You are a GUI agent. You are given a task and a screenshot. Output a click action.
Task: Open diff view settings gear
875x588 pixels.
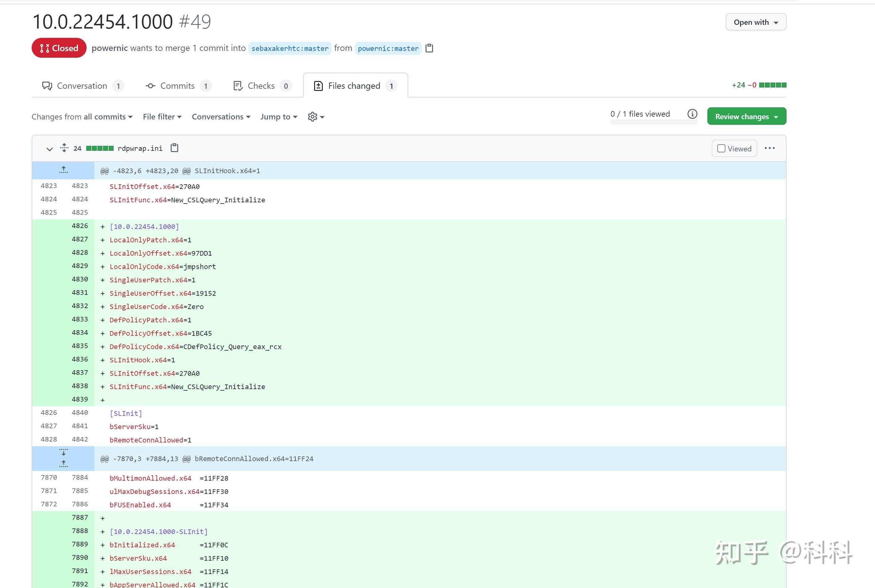[x=316, y=117]
